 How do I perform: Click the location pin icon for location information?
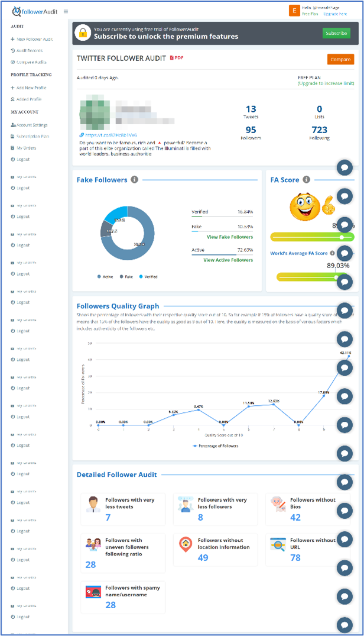(186, 544)
